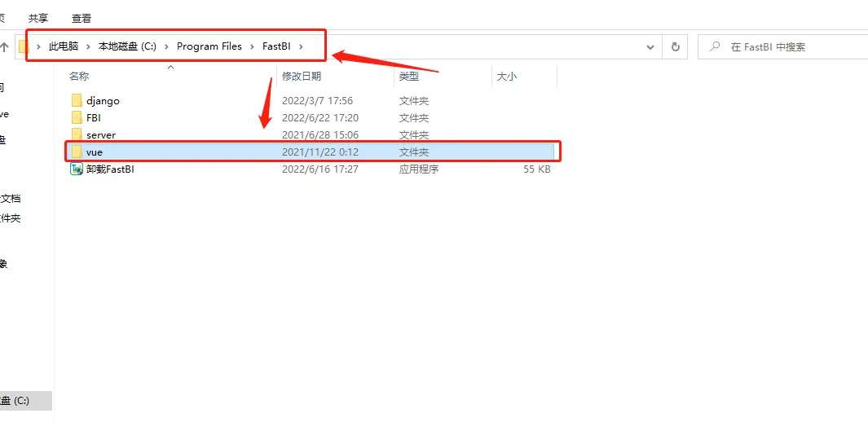Image resolution: width=868 pixels, height=422 pixels.
Task: Click the 在 FastBI 中搜索 search field
Action: (782, 47)
